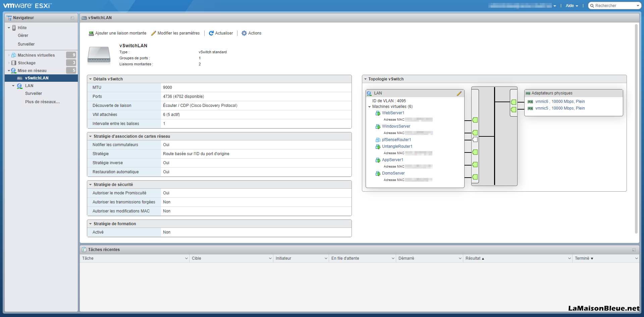Click the Hôte server icon

pos(14,28)
